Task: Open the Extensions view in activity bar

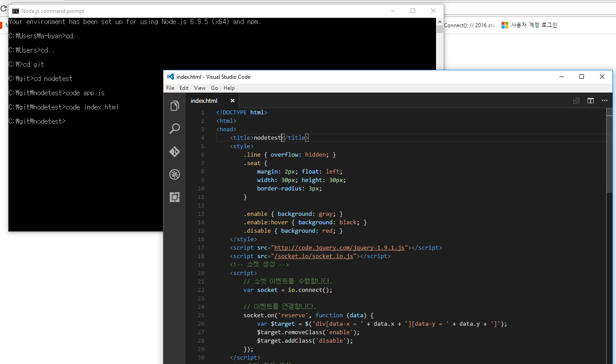Action: pyautogui.click(x=175, y=197)
